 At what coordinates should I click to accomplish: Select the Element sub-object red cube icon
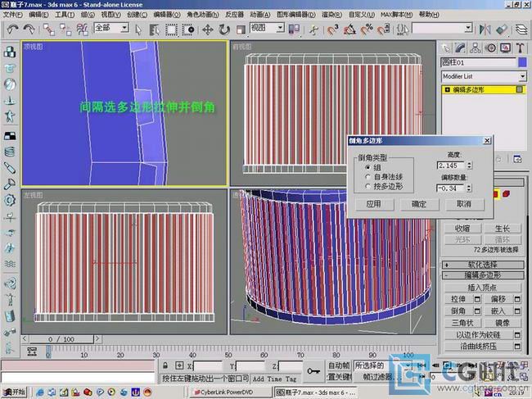point(506,194)
